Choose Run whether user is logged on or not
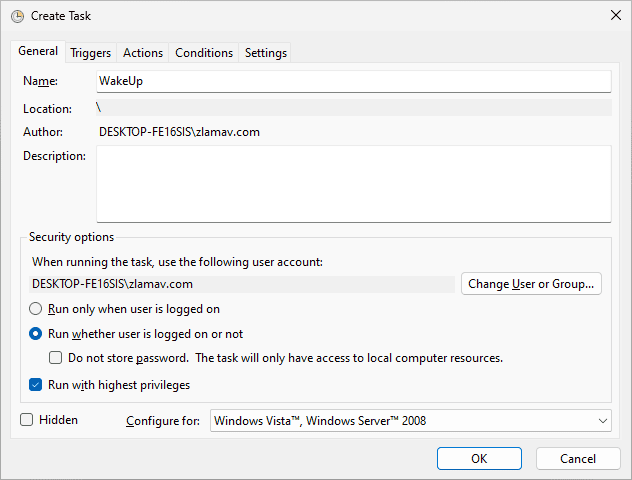This screenshot has height=480, width=632. (36, 334)
